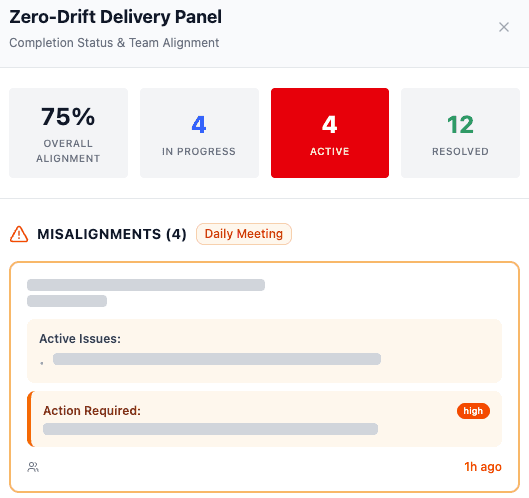Viewport: 529px width, 498px height.
Task: Click the Zero-Drift Delivery Panel title
Action: (116, 17)
